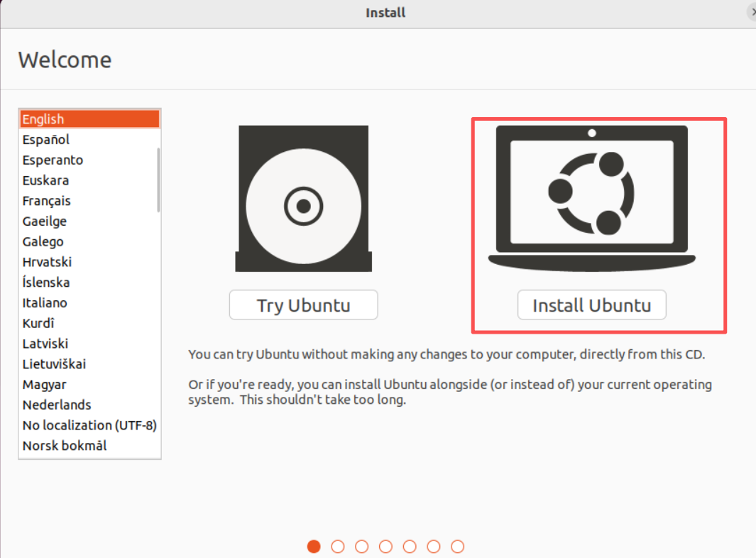Pick Euskara as the language
Viewport: 756px width, 558px height.
[89, 180]
